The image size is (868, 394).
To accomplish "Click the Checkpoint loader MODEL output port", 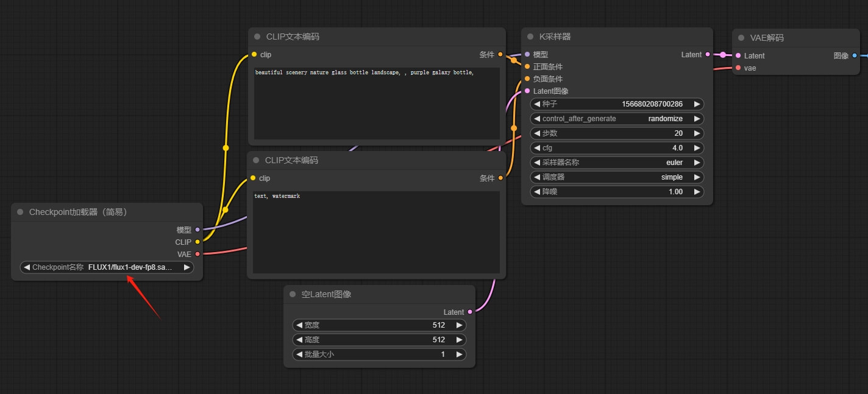I will point(197,230).
